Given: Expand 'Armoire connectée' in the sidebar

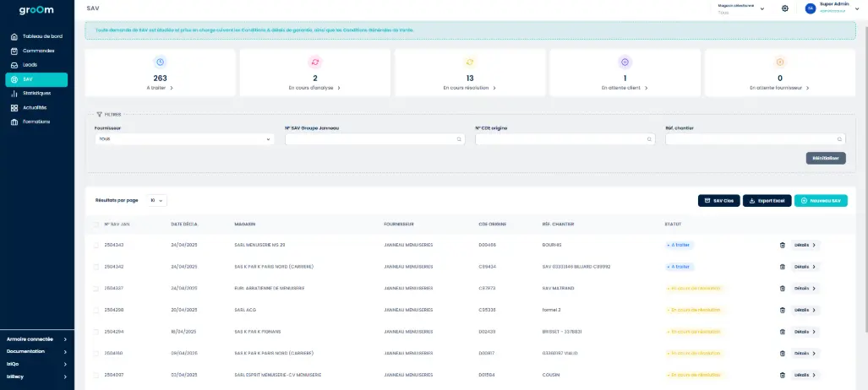Looking at the screenshot, I should [37, 339].
